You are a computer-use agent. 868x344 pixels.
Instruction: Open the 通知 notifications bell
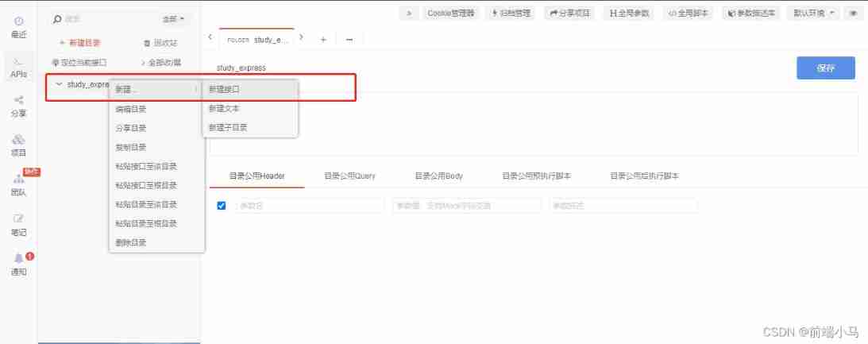(19, 265)
